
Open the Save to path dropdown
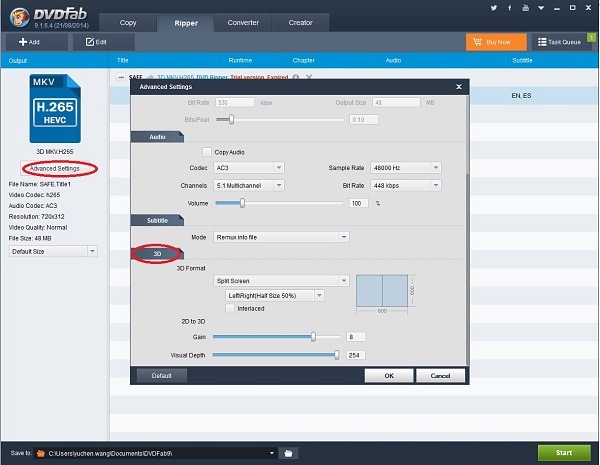pyautogui.click(x=272, y=453)
